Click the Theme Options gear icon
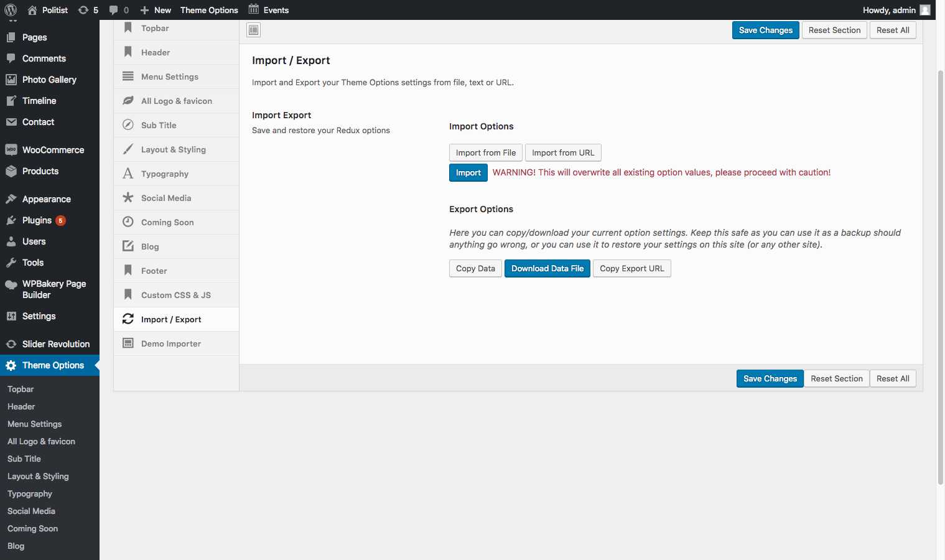 point(11,365)
